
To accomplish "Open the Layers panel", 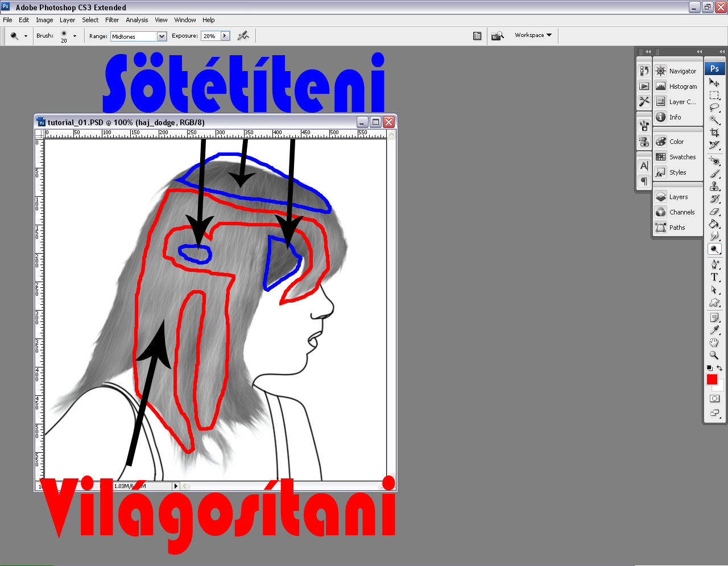I will click(x=678, y=197).
